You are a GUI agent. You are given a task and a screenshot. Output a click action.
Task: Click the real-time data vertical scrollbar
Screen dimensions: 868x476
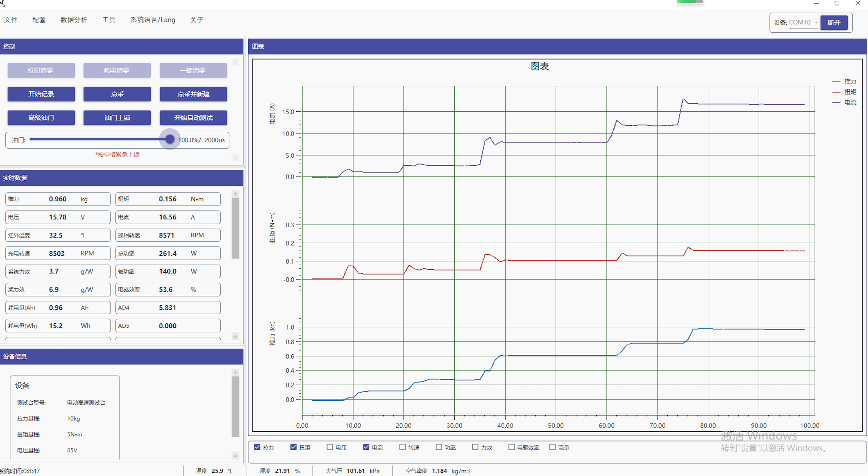(235, 228)
